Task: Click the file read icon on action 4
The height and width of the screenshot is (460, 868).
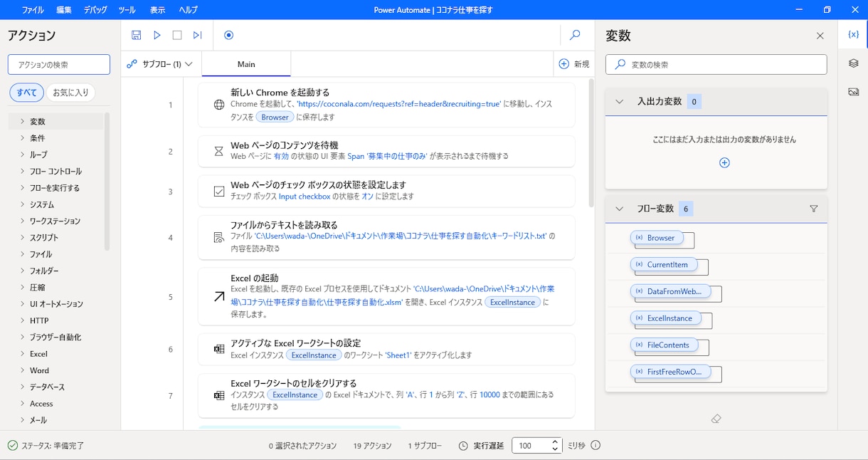Action: point(219,238)
